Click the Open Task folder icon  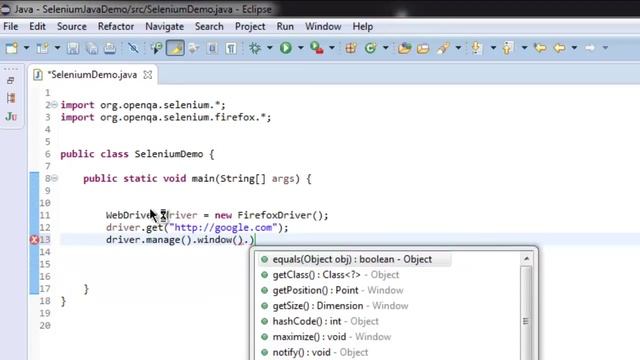(x=423, y=48)
